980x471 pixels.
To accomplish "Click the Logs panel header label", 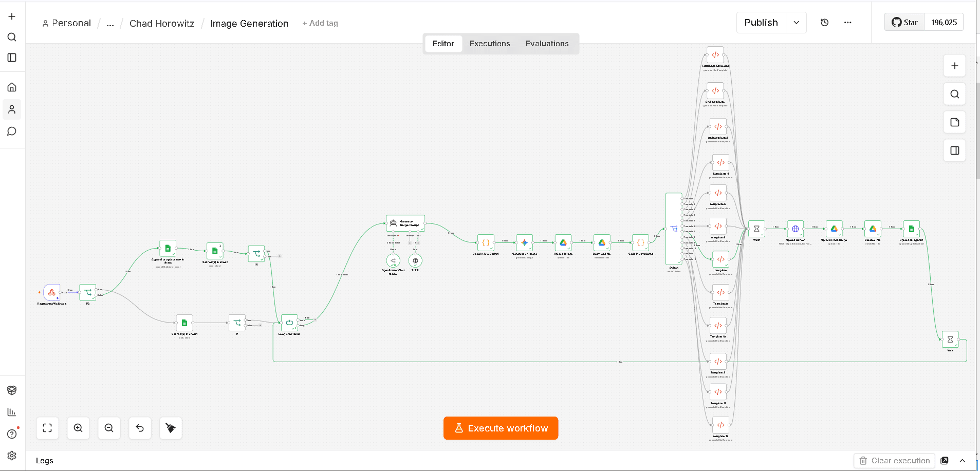I will pyautogui.click(x=44, y=461).
